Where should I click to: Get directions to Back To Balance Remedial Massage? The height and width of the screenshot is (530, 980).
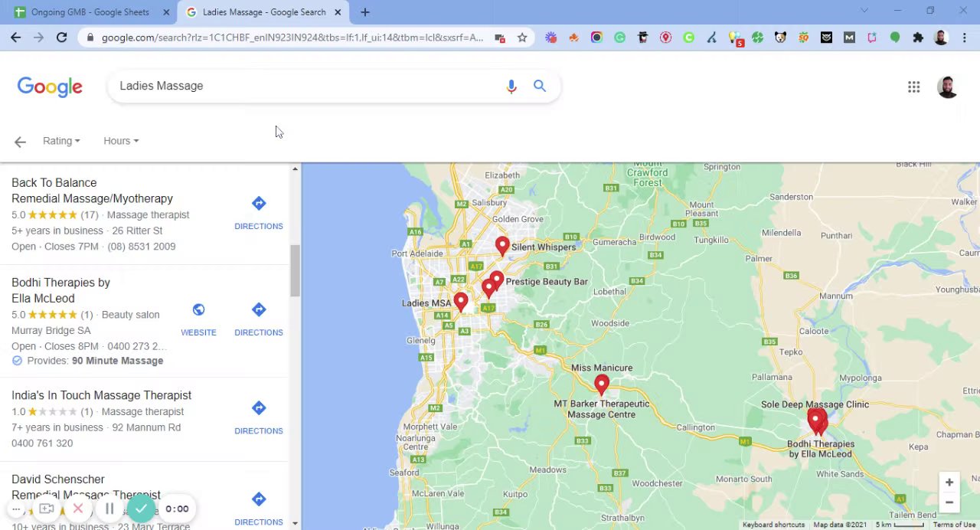coord(259,212)
